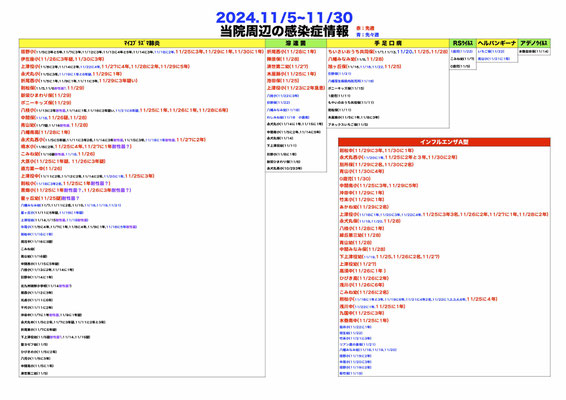Click ポニーキッズ保(11/29) in the mycoplasma list
Image resolution: width=566 pixels, height=400 pixels.
pyautogui.click(x=46, y=103)
